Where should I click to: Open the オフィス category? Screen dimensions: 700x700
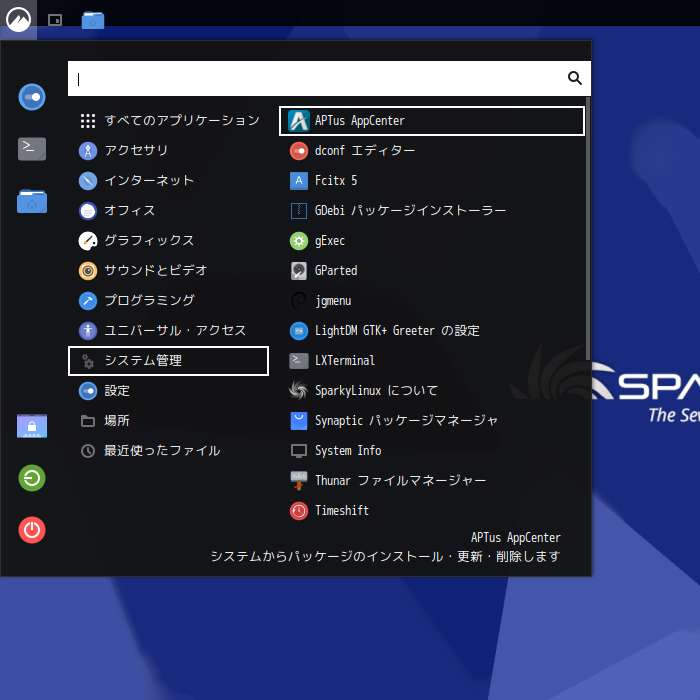(x=168, y=210)
